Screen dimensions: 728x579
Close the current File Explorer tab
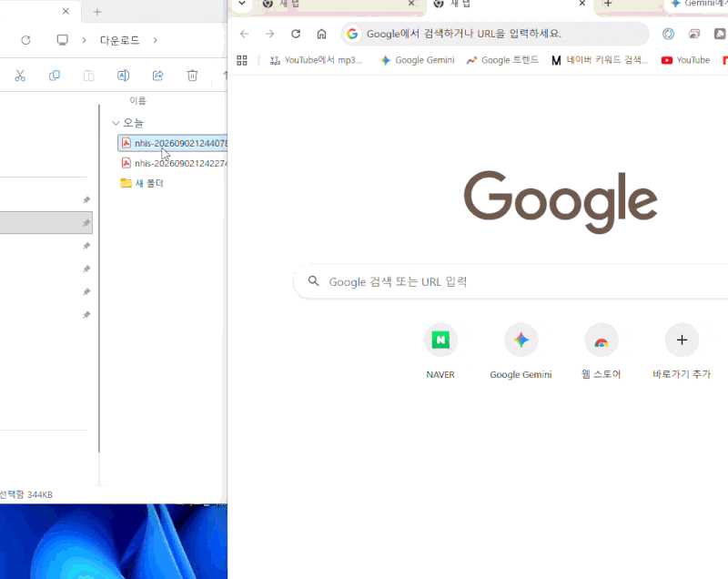pos(66,12)
